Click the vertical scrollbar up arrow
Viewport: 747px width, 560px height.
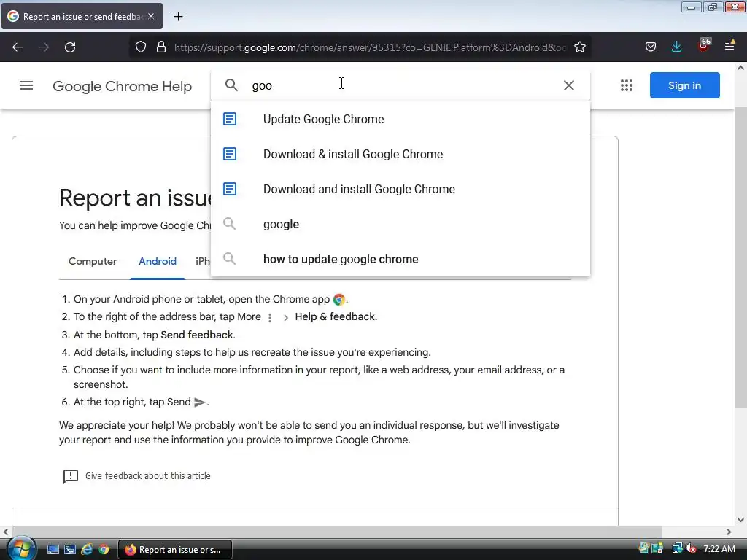coord(740,68)
